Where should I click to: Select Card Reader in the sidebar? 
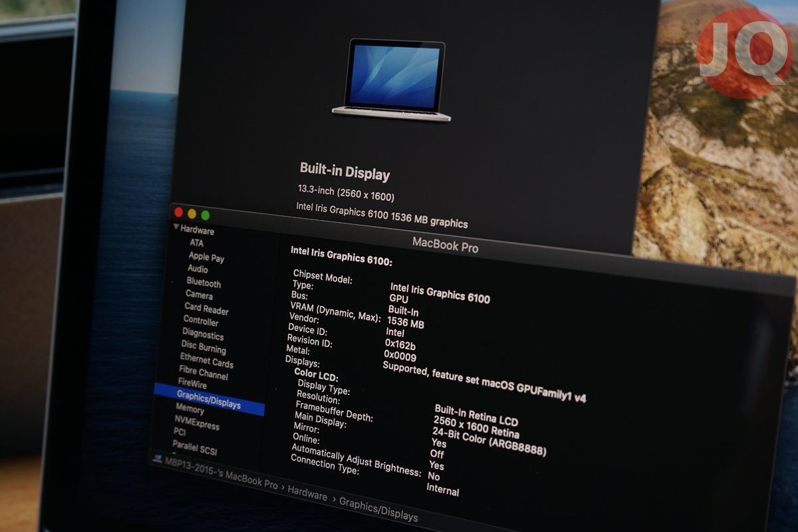coord(206,309)
